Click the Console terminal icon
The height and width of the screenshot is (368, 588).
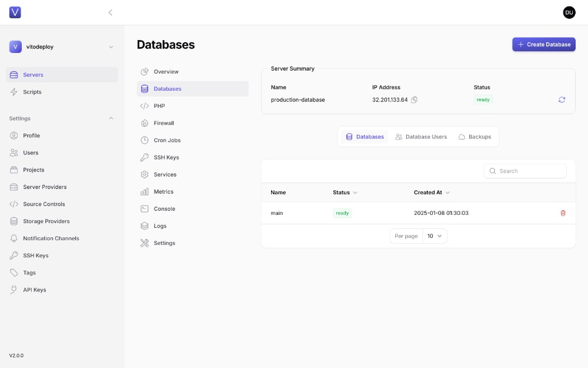145,209
